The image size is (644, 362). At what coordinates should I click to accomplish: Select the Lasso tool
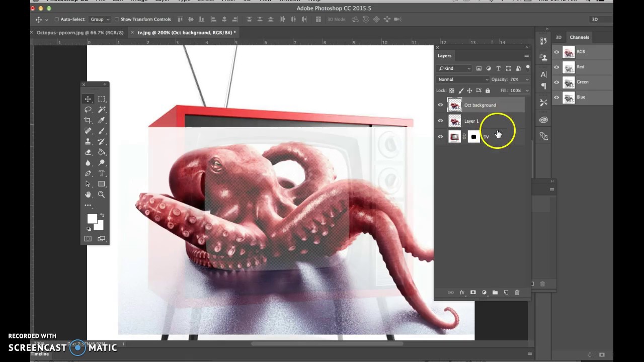coord(88,110)
